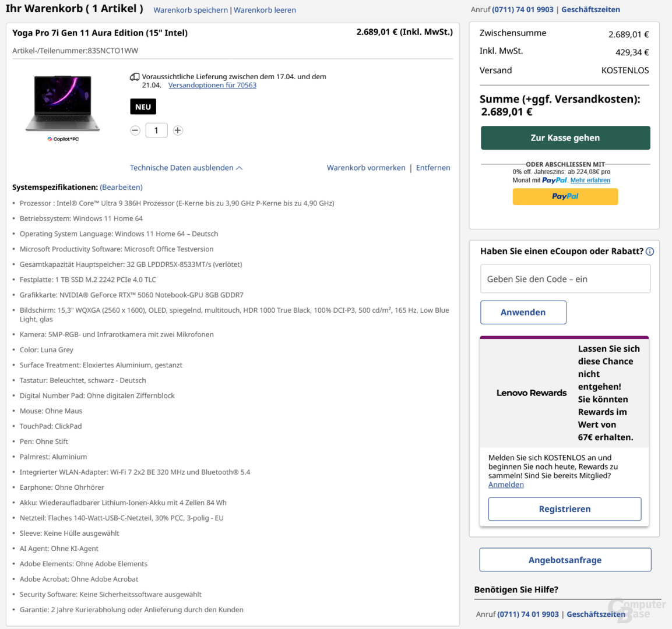Image resolution: width=672 pixels, height=629 pixels.
Task: Click the coupon code input field
Action: tap(565, 278)
